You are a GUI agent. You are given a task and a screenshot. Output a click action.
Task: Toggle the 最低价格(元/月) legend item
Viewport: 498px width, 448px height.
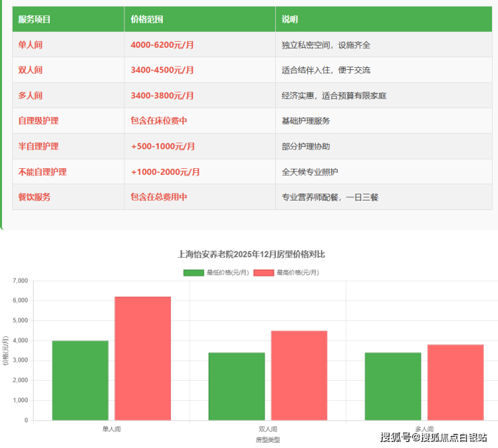227,272
